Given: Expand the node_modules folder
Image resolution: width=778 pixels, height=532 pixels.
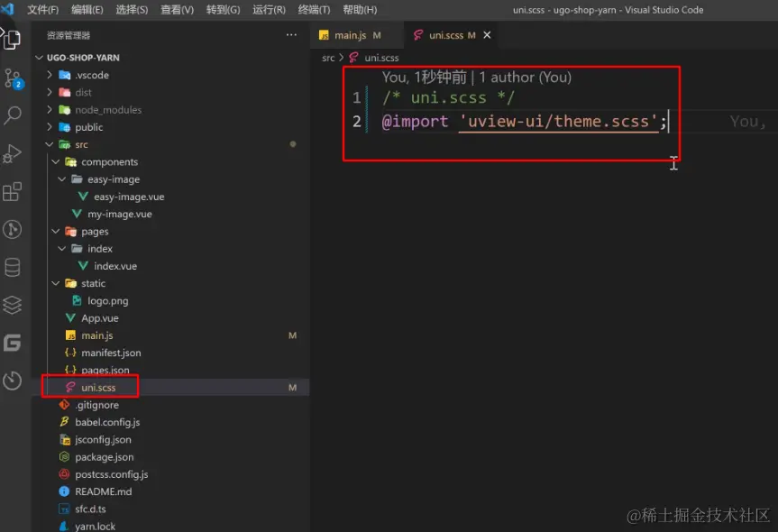Looking at the screenshot, I should tap(49, 110).
